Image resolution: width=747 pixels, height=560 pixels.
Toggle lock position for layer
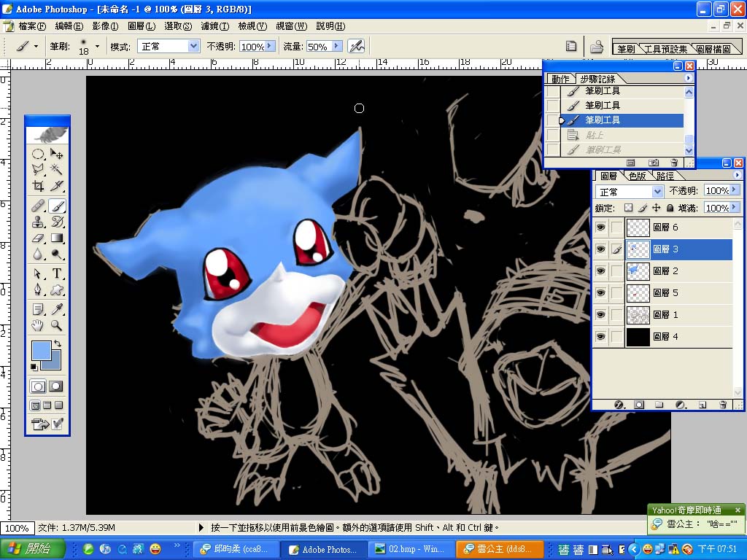[656, 208]
